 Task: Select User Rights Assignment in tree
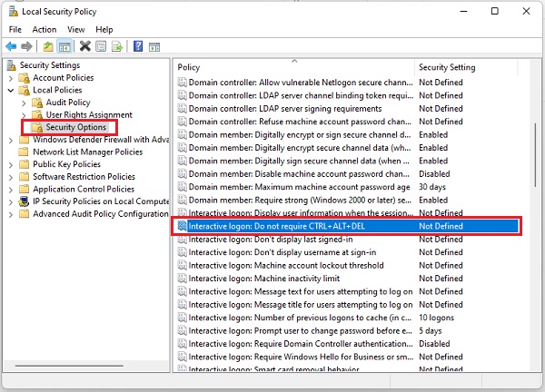88,115
